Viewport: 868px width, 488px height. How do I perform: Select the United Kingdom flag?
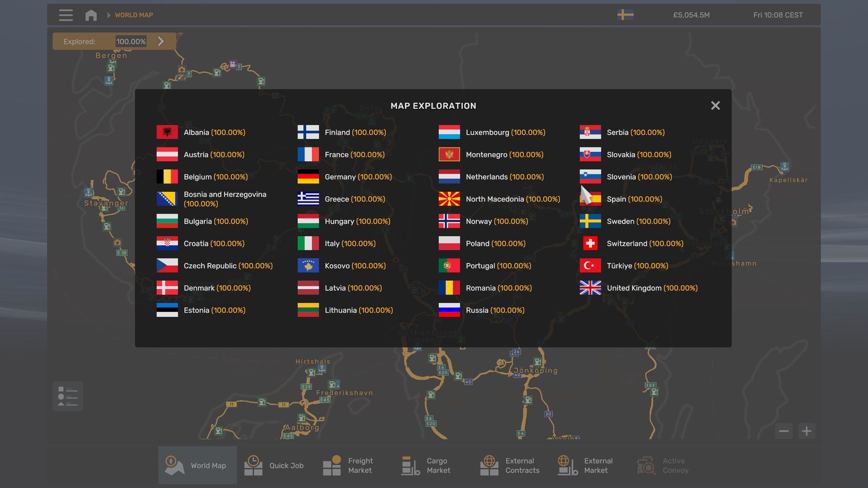coord(590,288)
